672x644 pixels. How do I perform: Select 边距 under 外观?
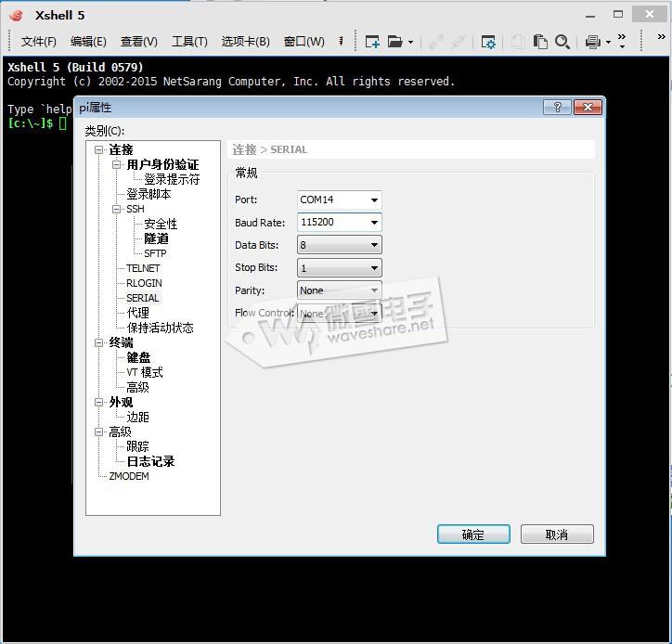point(137,417)
